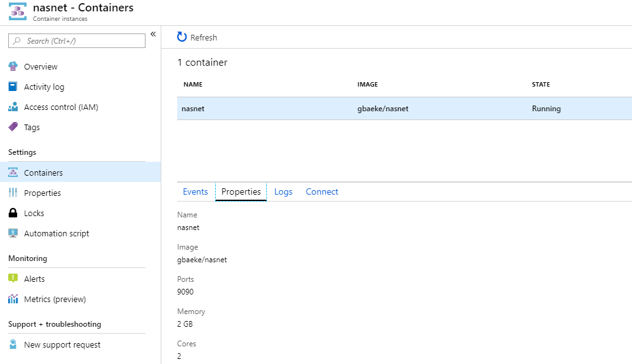Image resolution: width=632 pixels, height=364 pixels.
Task: Sort containers by the NAME column header
Action: pyautogui.click(x=193, y=84)
